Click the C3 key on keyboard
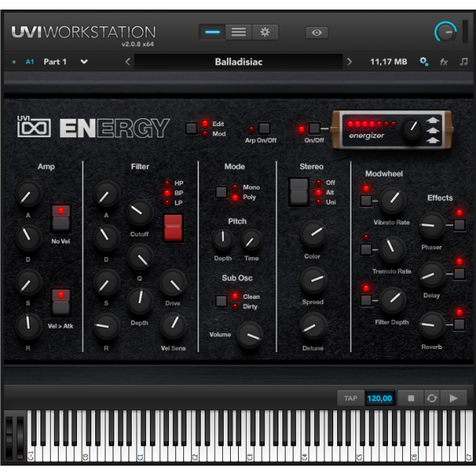Image resolution: width=476 pixels, height=476 pixels. click(250, 454)
